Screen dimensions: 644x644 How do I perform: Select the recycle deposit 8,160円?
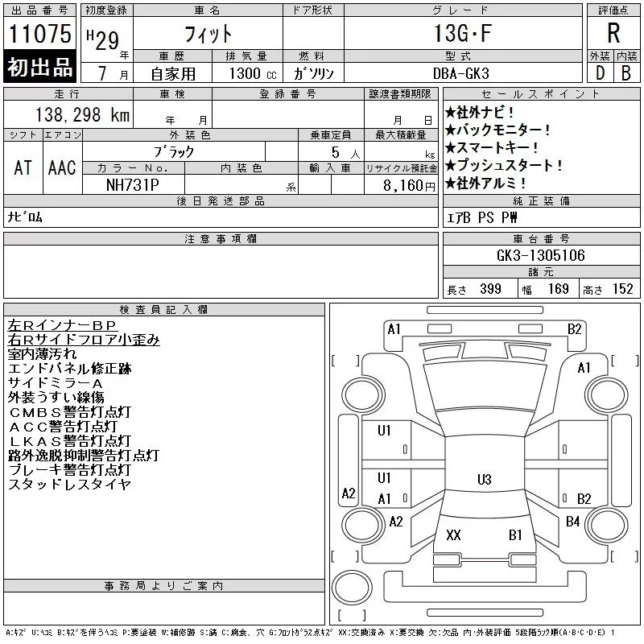point(409,185)
